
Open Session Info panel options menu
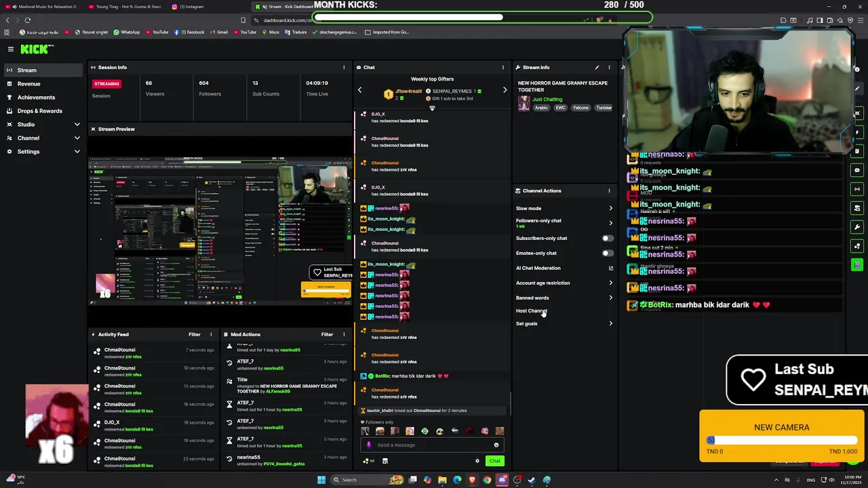pyautogui.click(x=344, y=67)
